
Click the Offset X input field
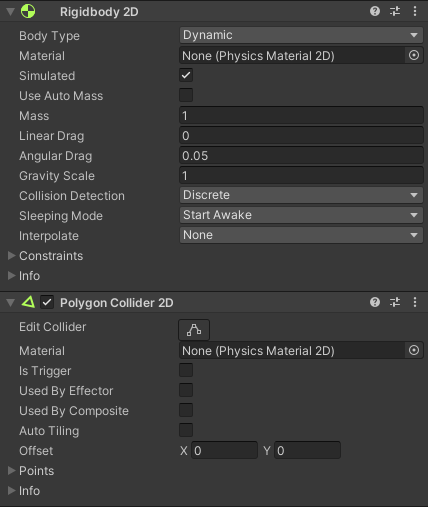224,450
